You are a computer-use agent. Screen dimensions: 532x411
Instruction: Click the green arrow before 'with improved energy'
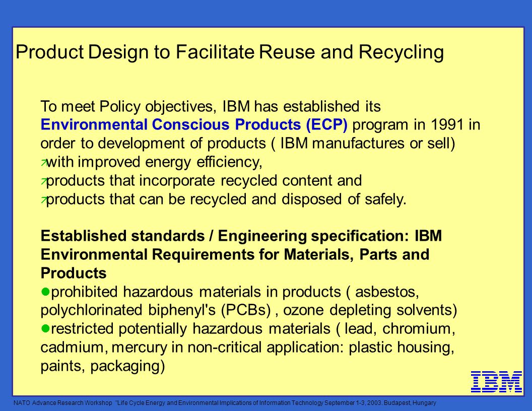(43, 163)
